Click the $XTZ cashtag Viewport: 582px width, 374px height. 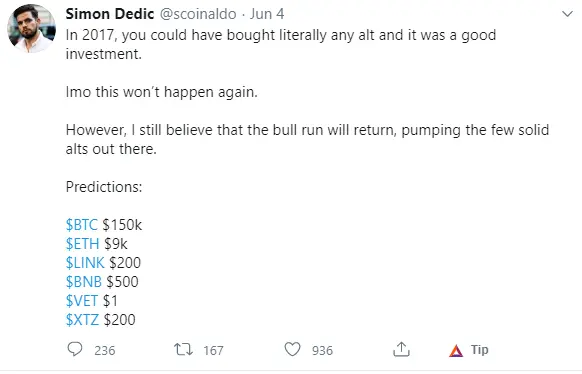click(82, 319)
